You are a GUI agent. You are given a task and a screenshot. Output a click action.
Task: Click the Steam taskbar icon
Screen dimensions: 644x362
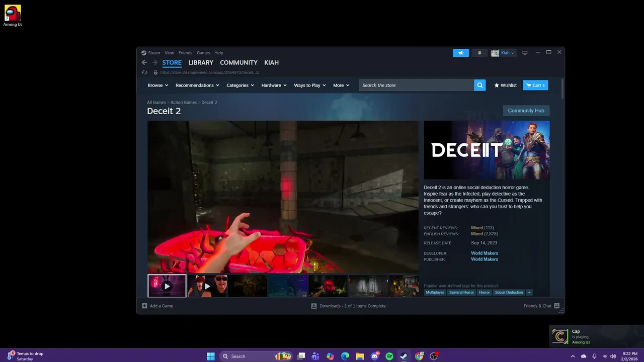[x=404, y=356]
